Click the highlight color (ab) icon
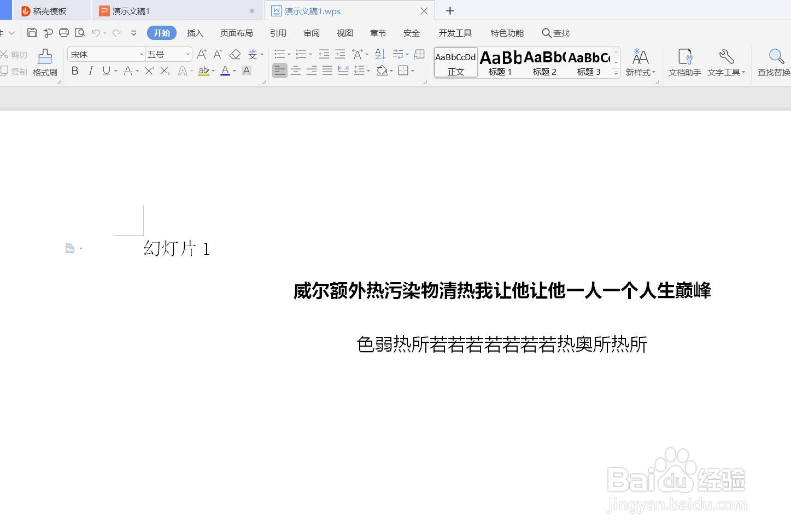 click(x=203, y=71)
